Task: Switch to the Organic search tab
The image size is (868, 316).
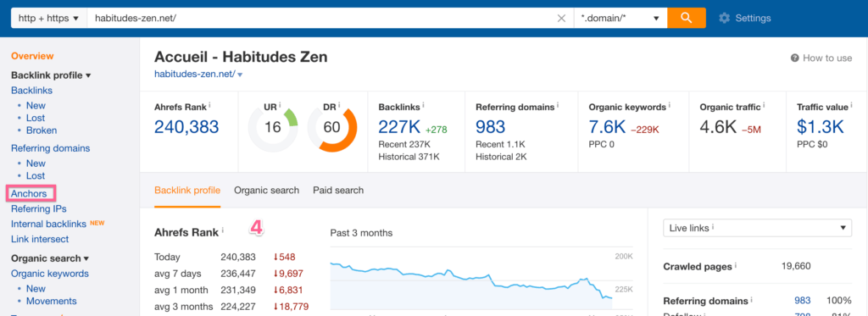Action: (x=266, y=191)
